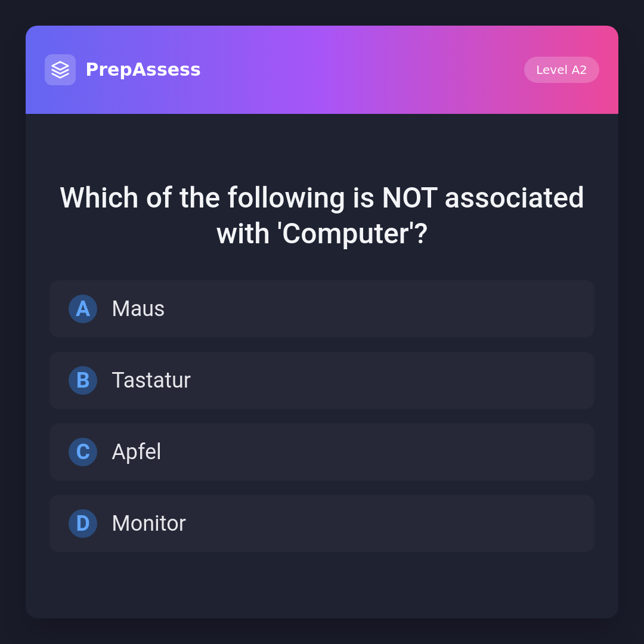Click the blank card area below Monitor option
Screen dimensions: 644x644
point(322,584)
